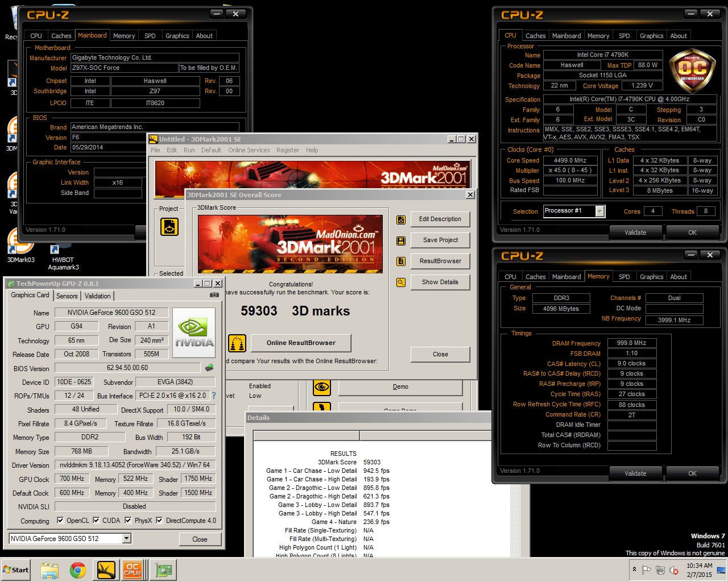This screenshot has width=728, height=582.
Task: Click the Bus Interface question mark help icon
Action: click(214, 396)
